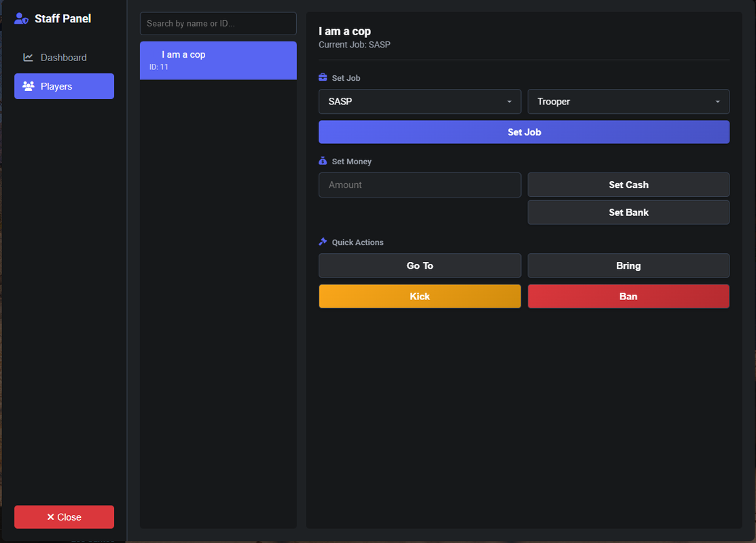Image resolution: width=756 pixels, height=543 pixels.
Task: Focus the Amount input field
Action: [420, 185]
